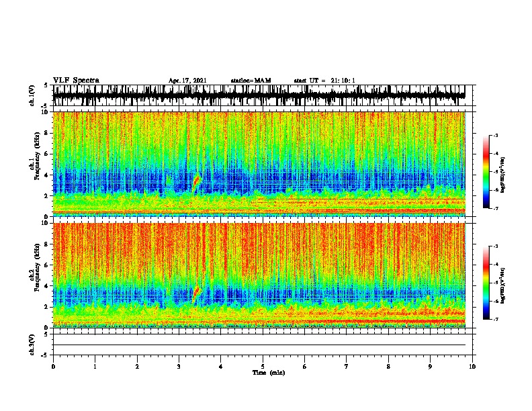Click the ch.2 color bar log(PSD) unit label
Viewport: 532px width, 411px height.
coord(503,286)
